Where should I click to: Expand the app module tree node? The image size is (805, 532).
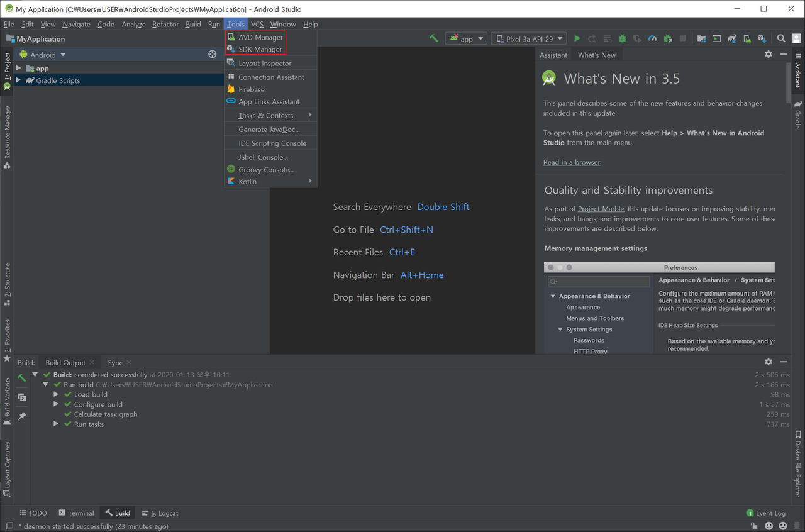pos(18,68)
